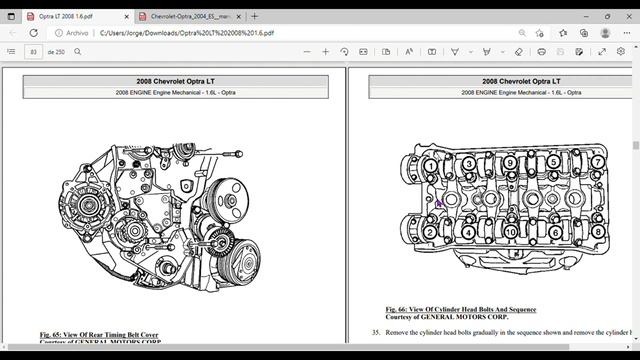
Task: Expand Draw tool options dropdown
Action: pos(471,52)
